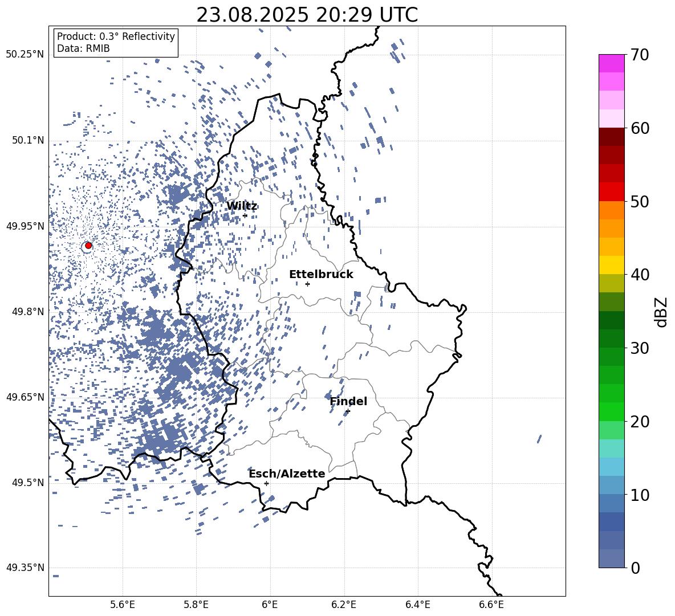
Task: Click the magenta swatch just below 70 dBZ
Action: point(611,63)
